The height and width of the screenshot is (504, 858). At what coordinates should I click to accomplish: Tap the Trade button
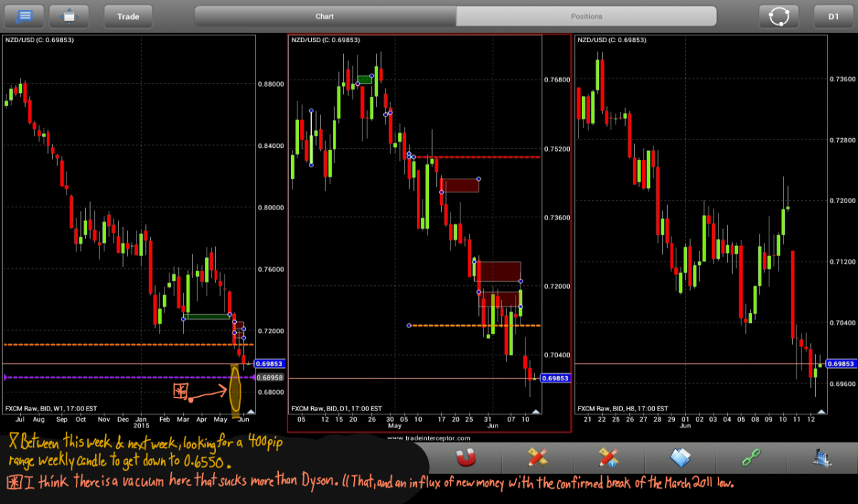coord(128,16)
